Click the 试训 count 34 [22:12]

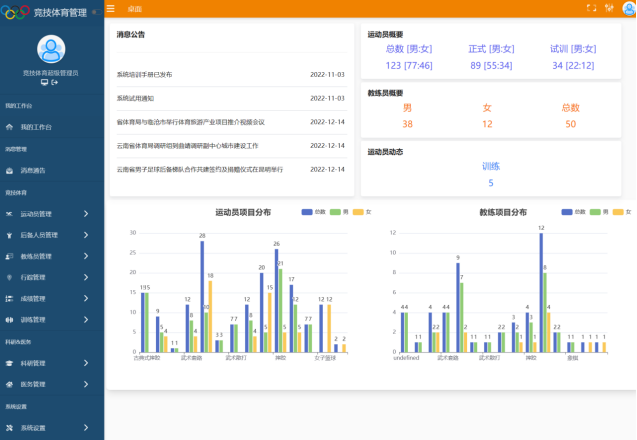pos(573,65)
